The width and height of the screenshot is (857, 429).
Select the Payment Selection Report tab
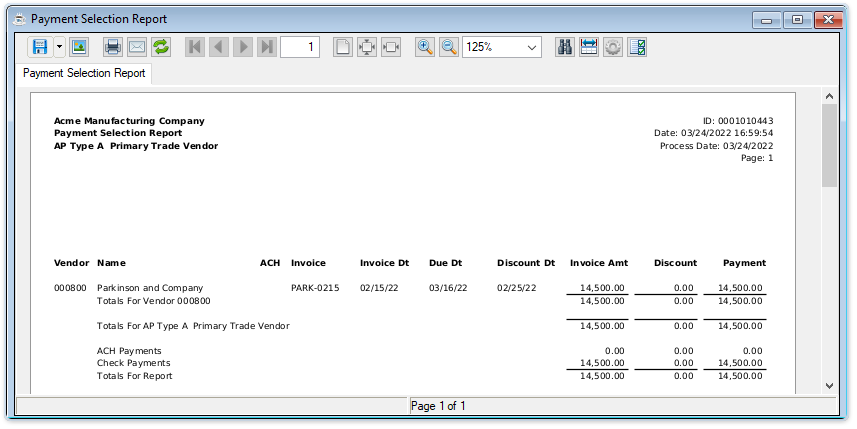click(x=84, y=73)
